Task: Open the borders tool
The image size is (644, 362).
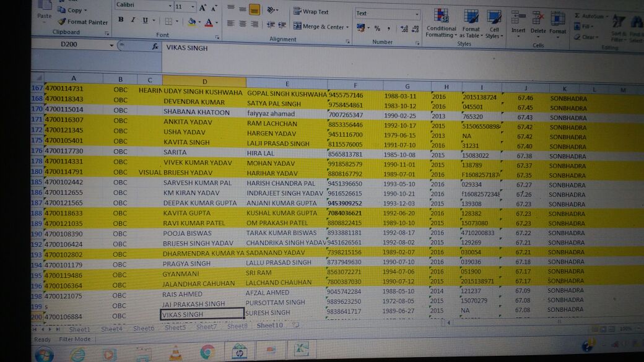Action: click(x=168, y=21)
